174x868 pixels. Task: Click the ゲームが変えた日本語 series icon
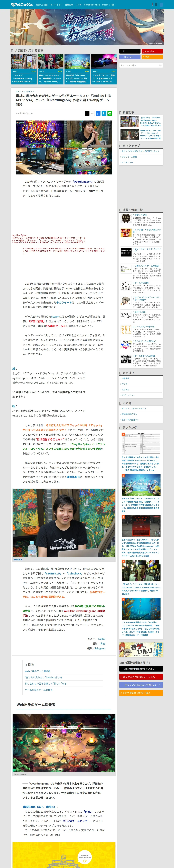[x=126, y=359]
